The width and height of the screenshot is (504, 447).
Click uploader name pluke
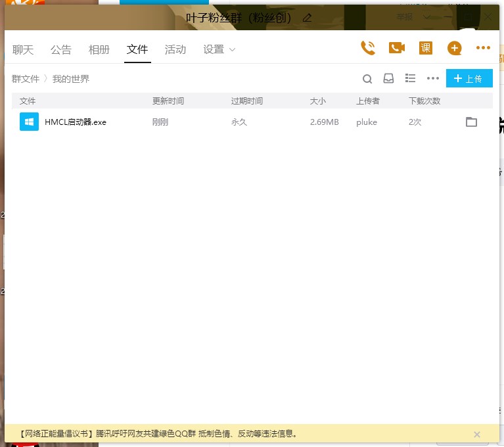(x=367, y=122)
